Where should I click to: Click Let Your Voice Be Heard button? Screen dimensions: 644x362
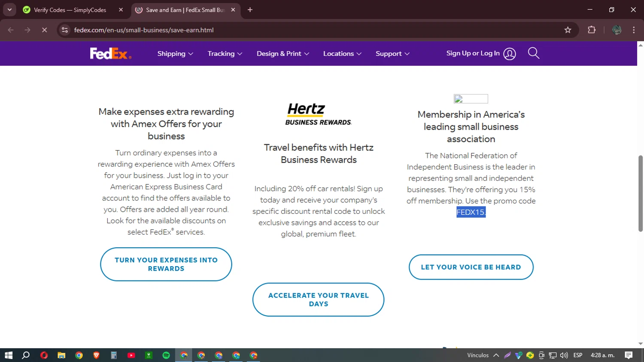pos(471,267)
